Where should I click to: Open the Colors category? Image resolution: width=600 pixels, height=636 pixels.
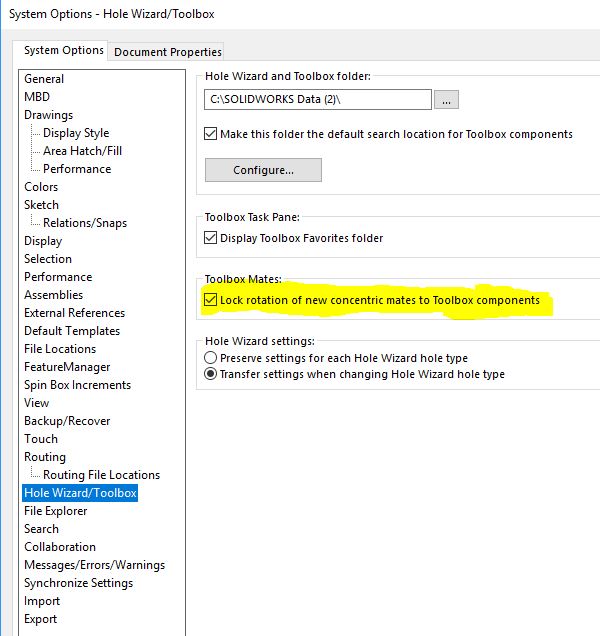[x=41, y=187]
